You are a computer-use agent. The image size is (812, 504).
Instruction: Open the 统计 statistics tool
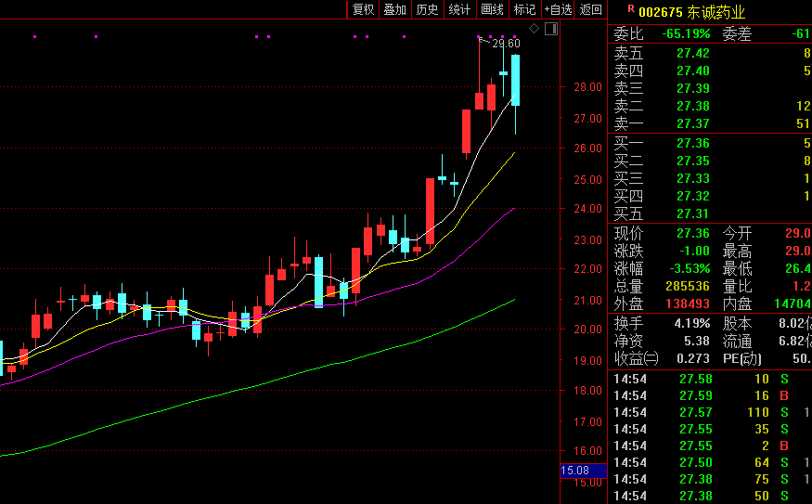[459, 9]
